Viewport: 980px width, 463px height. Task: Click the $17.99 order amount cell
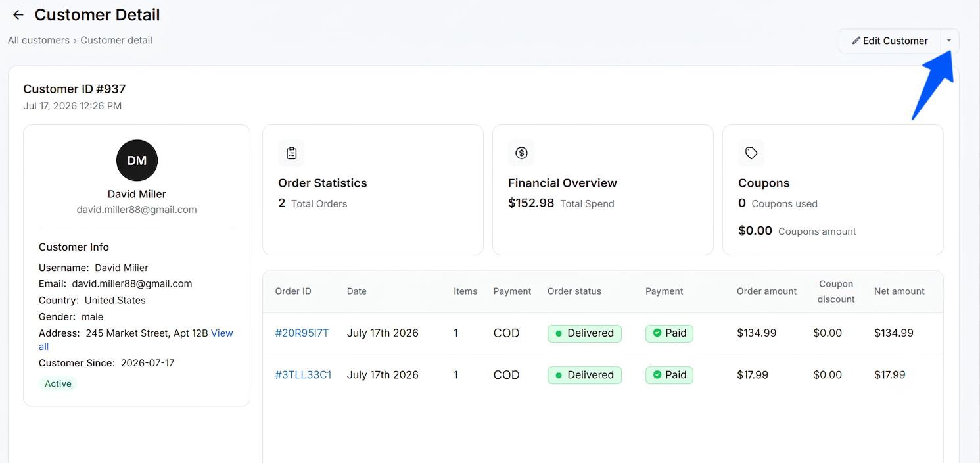pos(753,375)
